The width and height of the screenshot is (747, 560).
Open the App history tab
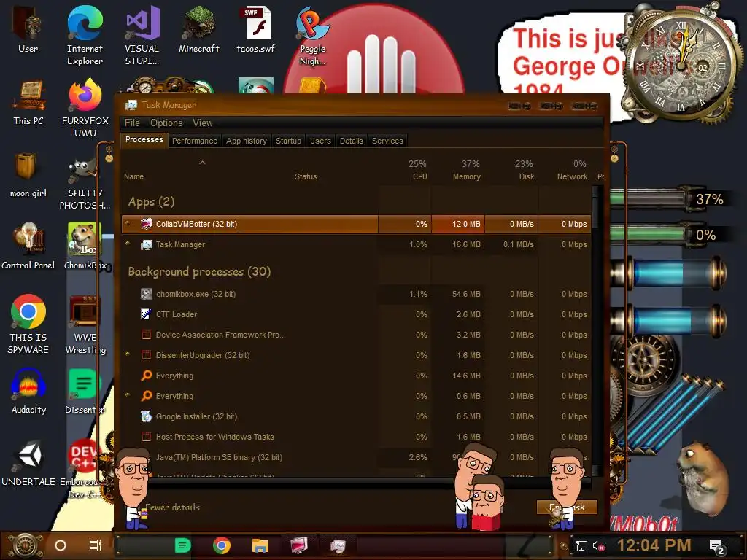[247, 141]
